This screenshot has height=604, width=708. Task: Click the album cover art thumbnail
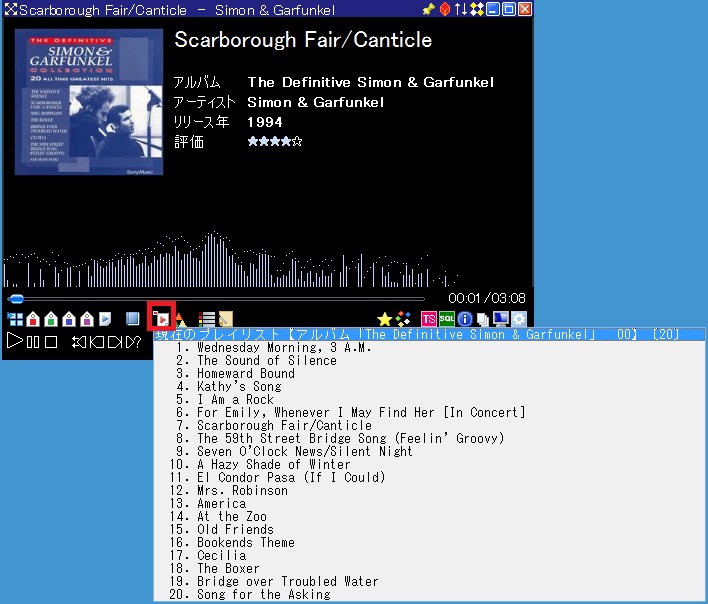(89, 102)
